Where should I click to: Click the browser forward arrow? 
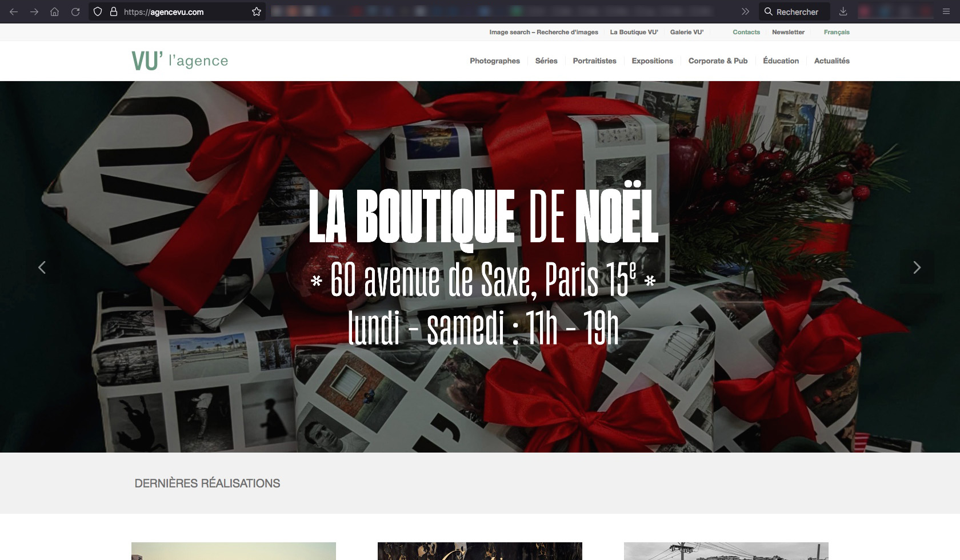(x=34, y=11)
